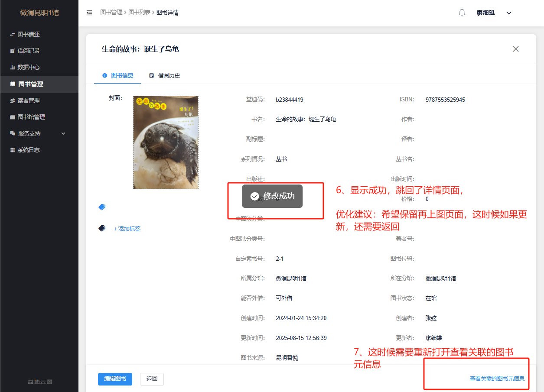Click the turtle book cover thumbnail

(x=166, y=142)
